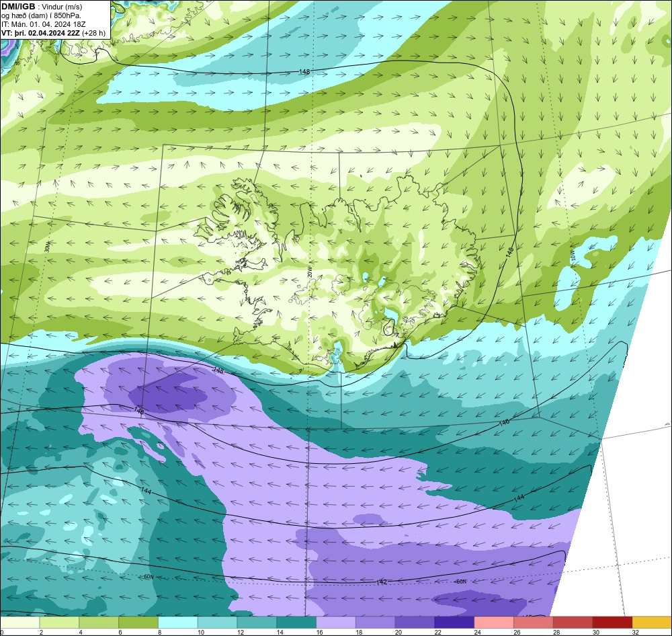672x636 pixels.
Task: Click the 22–24 m/s dark indigo legend swatch
Action: [x=454, y=623]
